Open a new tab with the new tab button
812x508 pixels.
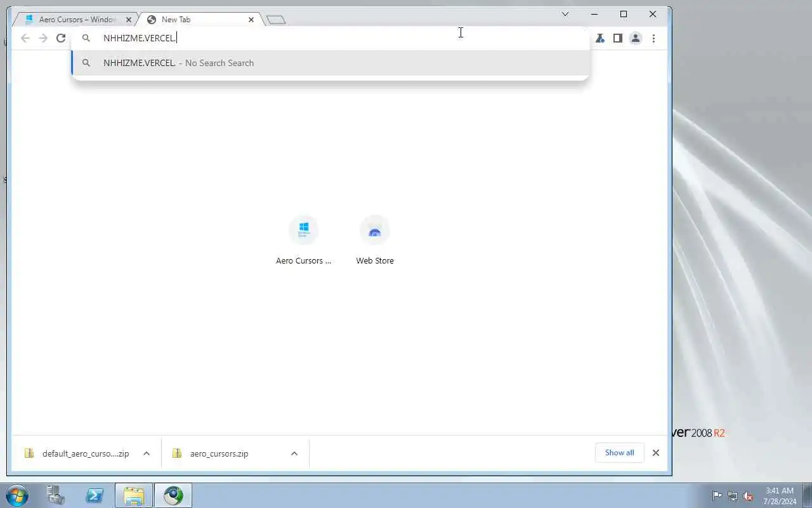276,20
